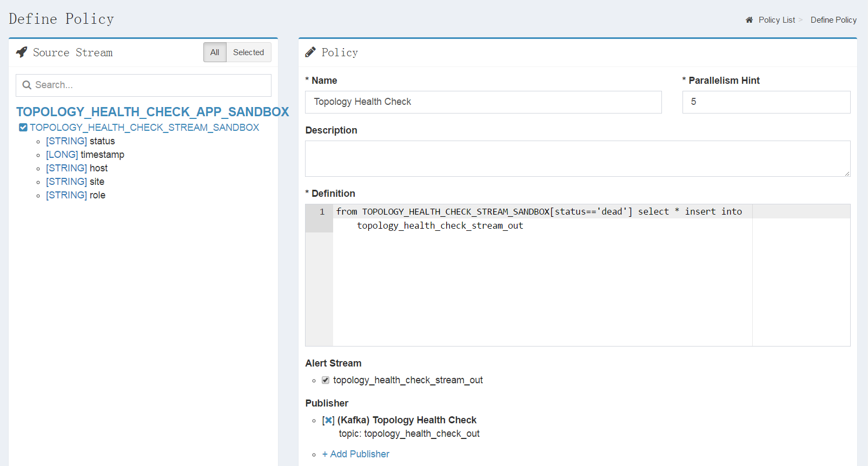The width and height of the screenshot is (868, 466).
Task: Uncheck TOPOLOGY_HEALTH_CHECK_STREAM_SANDBOX stream checkbox
Action: pyautogui.click(x=23, y=128)
